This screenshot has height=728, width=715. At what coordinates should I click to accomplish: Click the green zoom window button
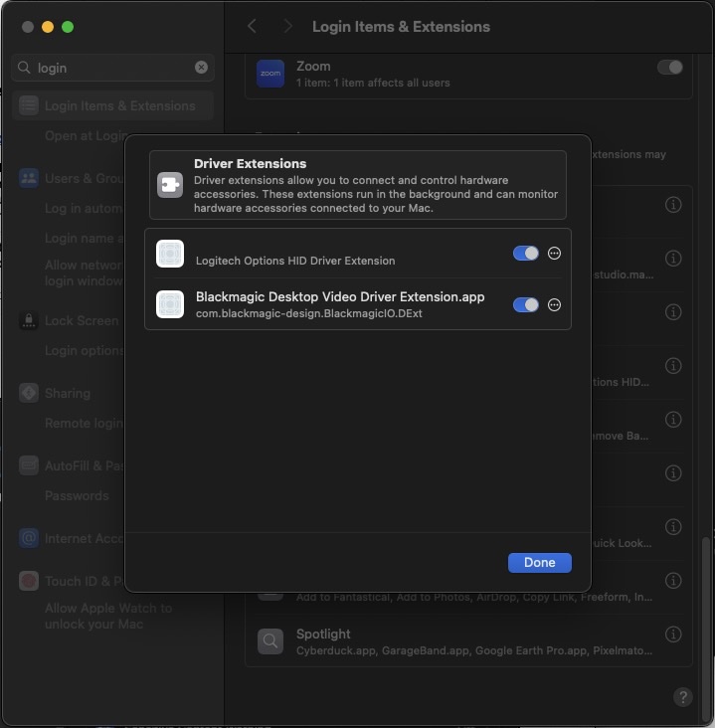[x=68, y=27]
